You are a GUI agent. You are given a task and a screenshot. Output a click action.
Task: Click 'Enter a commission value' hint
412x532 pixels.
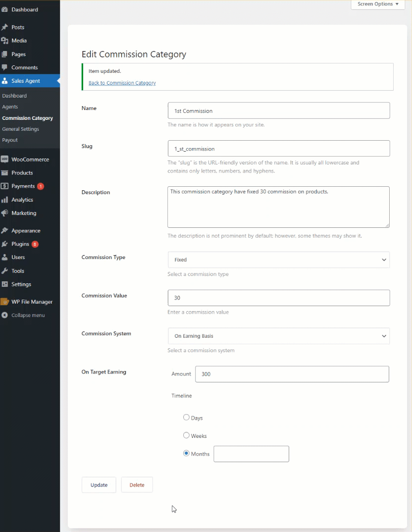(x=198, y=312)
